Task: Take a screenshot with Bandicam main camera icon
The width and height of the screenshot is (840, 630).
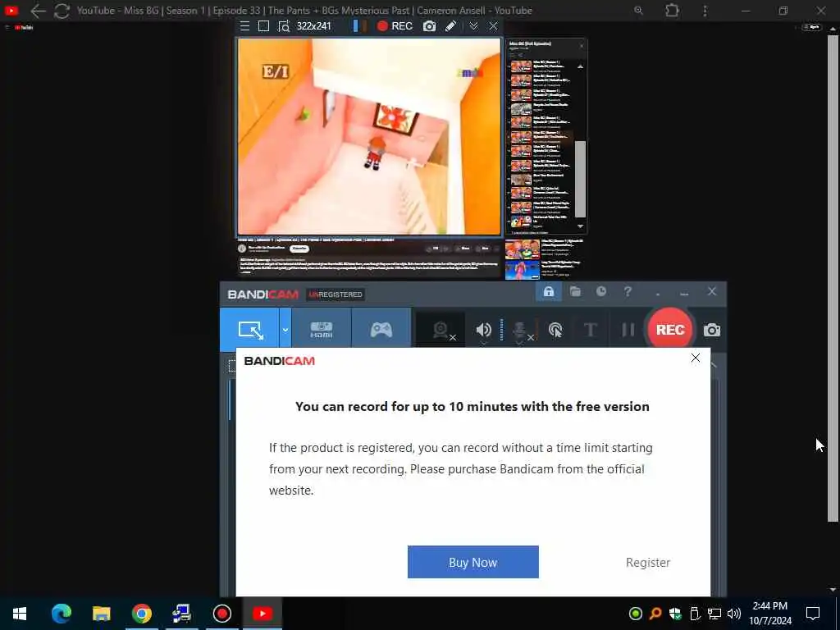Action: 711,330
